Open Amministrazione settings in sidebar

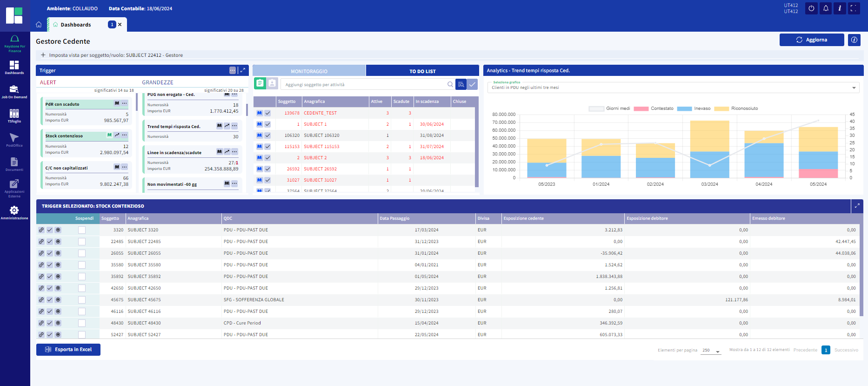14,213
